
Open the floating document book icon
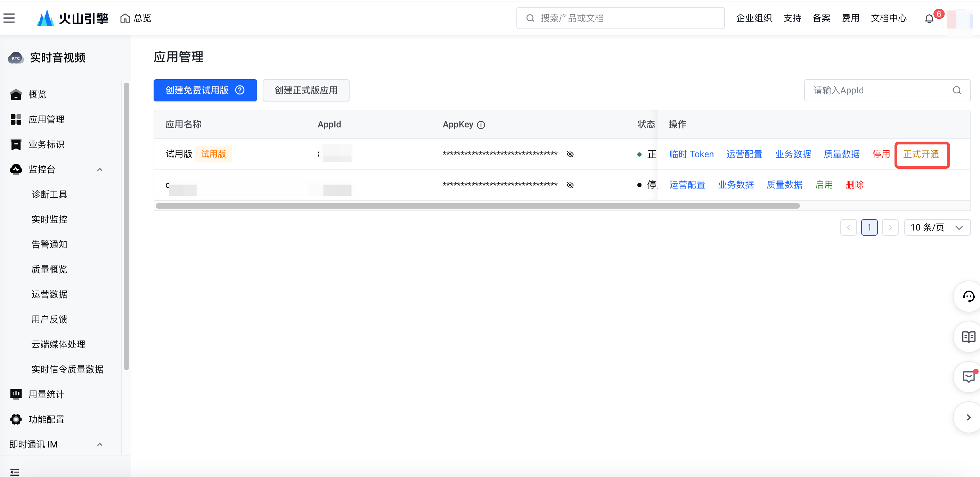tap(968, 336)
